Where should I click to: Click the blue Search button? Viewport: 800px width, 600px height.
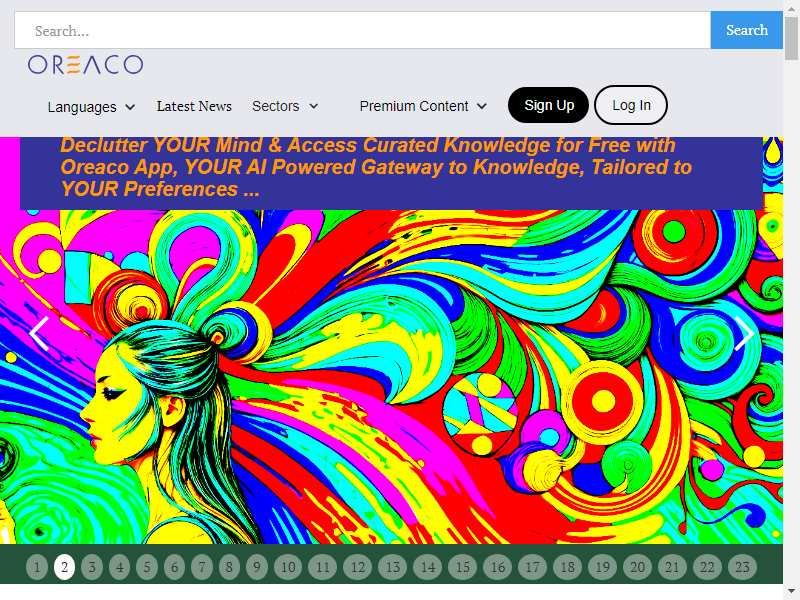[746, 30]
